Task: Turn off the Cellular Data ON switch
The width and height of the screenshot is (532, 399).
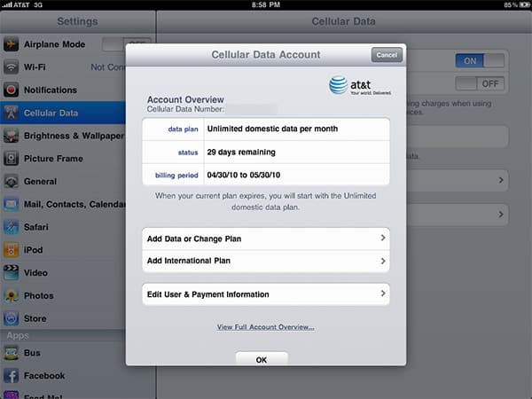Action: [480, 60]
